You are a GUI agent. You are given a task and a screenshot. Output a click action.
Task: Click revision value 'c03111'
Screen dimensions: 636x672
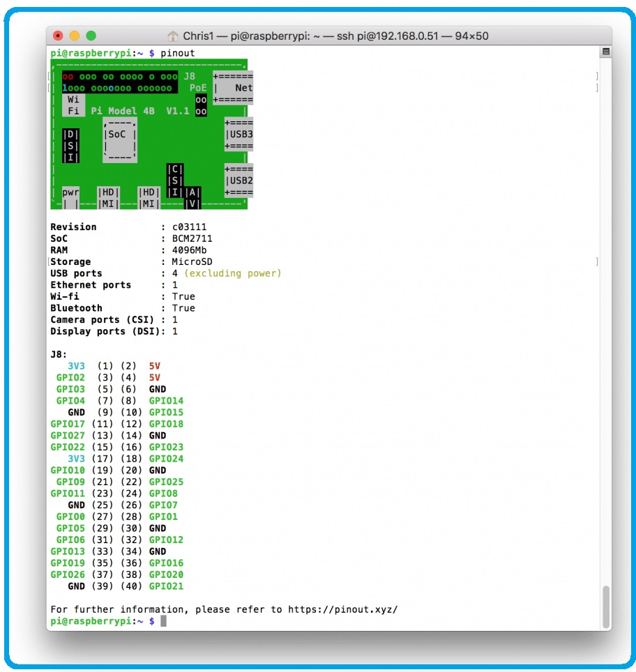189,227
